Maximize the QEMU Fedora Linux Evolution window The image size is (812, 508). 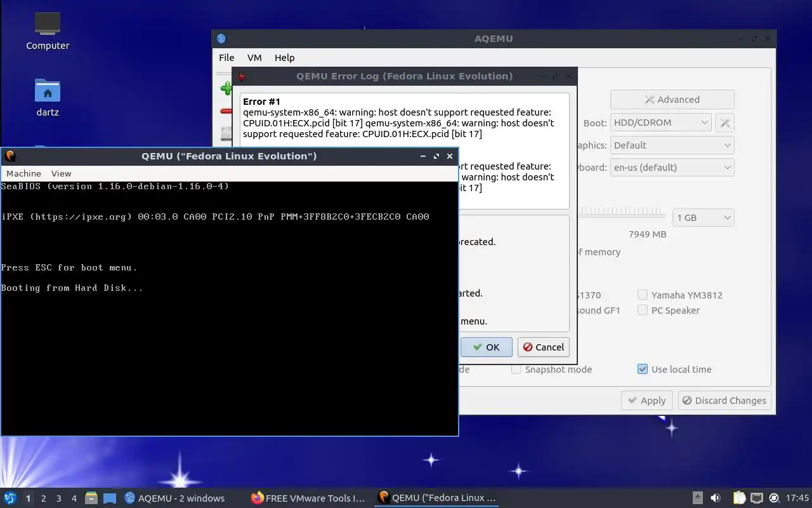[436, 156]
